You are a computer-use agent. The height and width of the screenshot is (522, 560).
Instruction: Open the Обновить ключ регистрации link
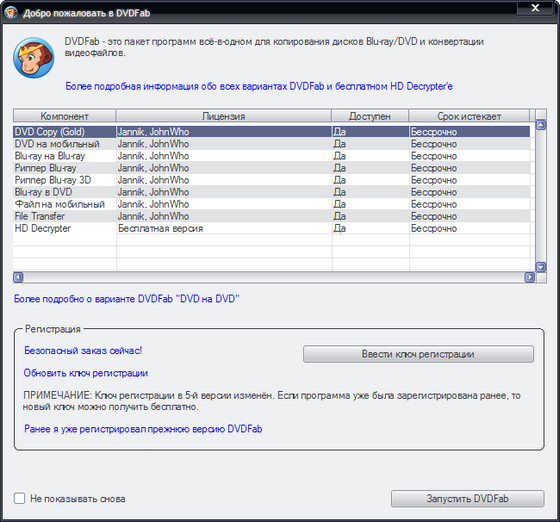coord(86,373)
